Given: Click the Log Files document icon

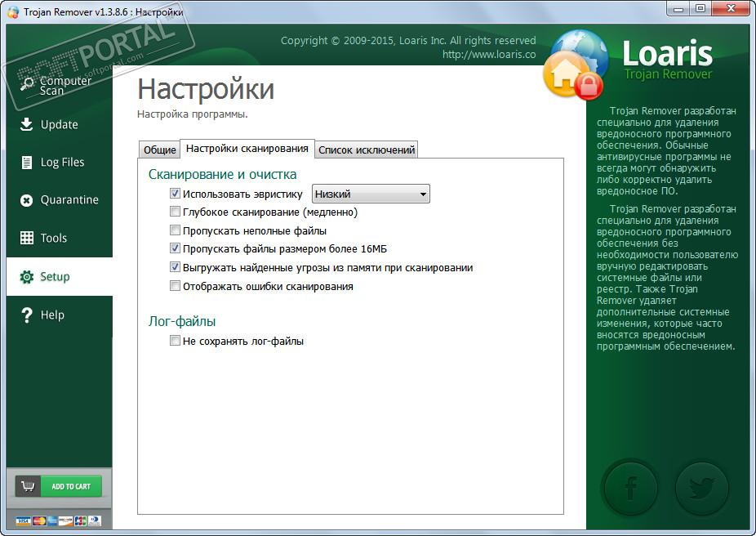Looking at the screenshot, I should coord(27,163).
